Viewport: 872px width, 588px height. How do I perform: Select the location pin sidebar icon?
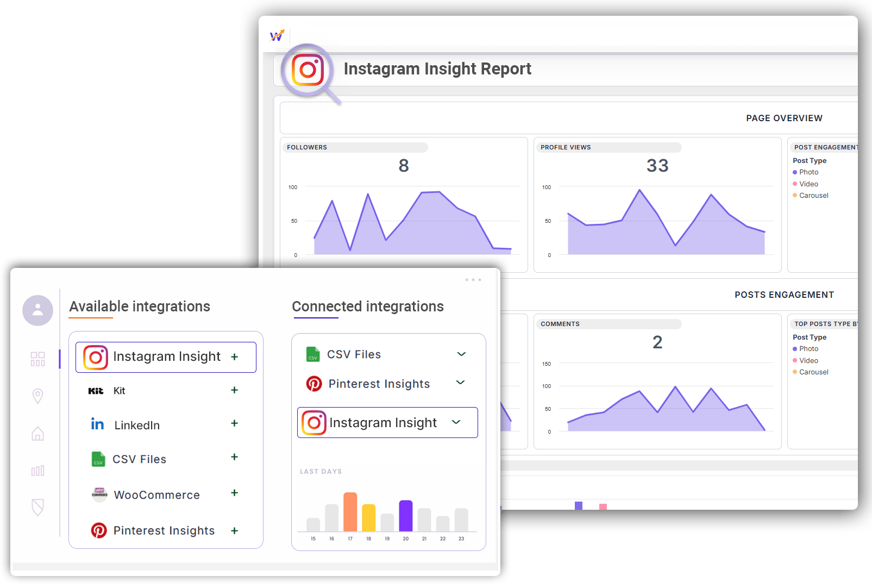(x=37, y=396)
